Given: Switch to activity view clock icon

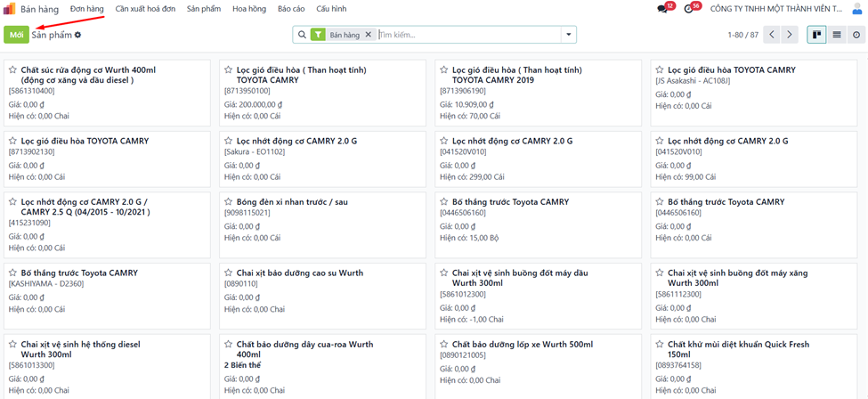Looking at the screenshot, I should coord(856,35).
